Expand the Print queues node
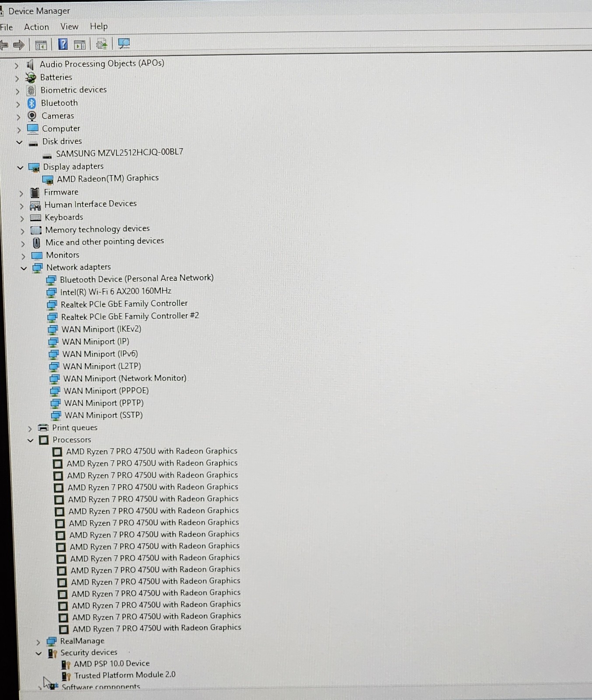The image size is (592, 700). point(30,429)
